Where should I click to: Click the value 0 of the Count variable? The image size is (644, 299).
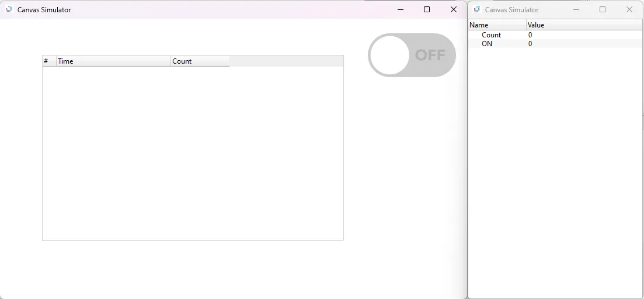[x=530, y=35]
